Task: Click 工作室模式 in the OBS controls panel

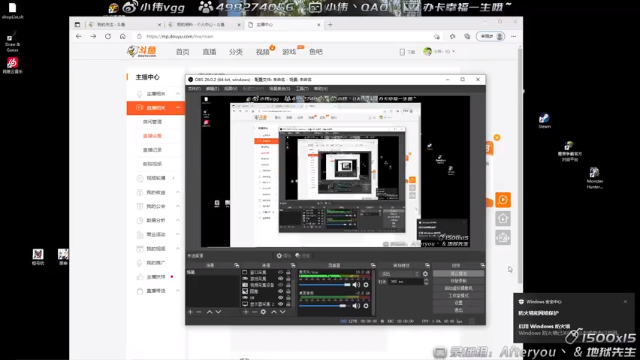Action: pyautogui.click(x=458, y=296)
